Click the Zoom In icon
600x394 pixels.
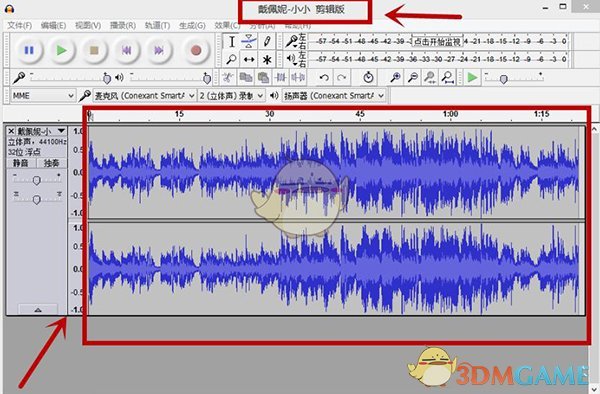(395, 78)
